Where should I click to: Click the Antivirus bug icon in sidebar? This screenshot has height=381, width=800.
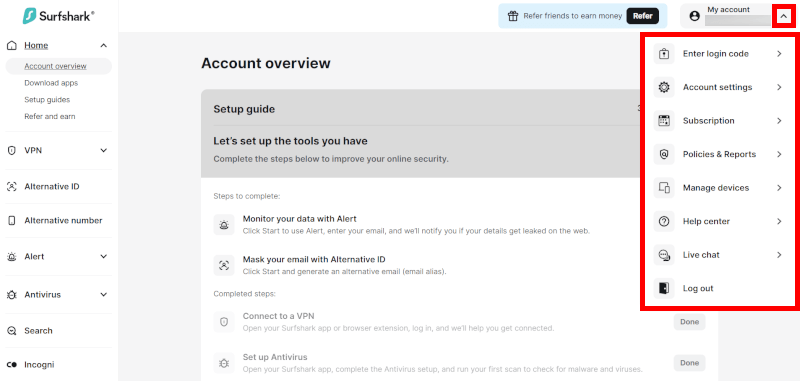[12, 295]
